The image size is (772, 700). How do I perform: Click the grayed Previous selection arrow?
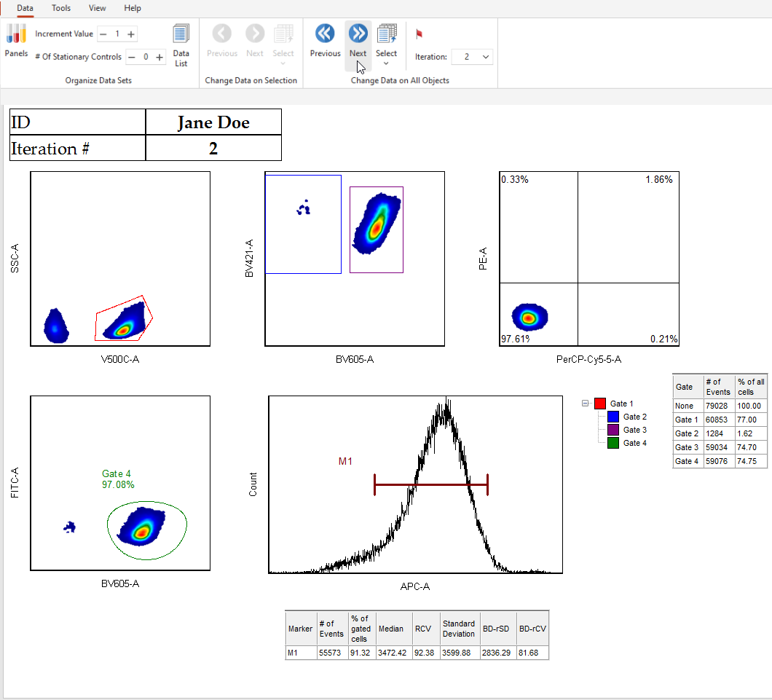pos(221,34)
